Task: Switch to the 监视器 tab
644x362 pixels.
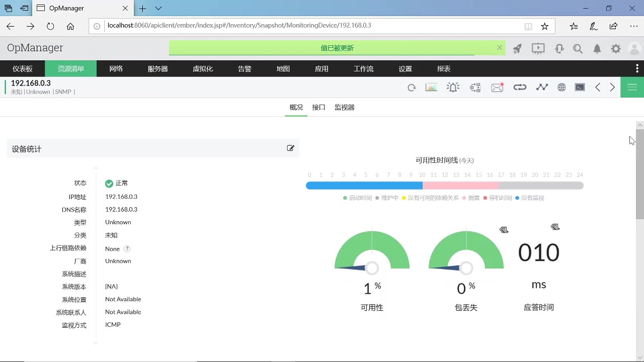Action: [x=345, y=108]
